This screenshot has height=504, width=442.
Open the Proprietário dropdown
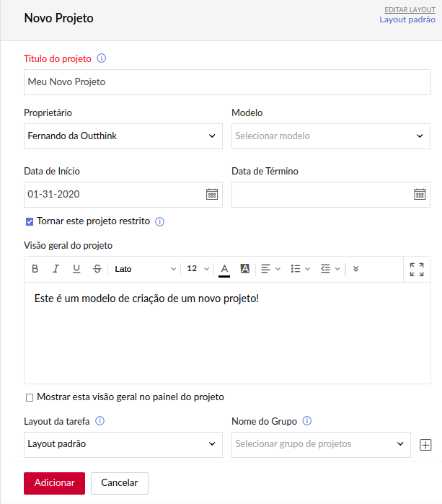point(123,136)
